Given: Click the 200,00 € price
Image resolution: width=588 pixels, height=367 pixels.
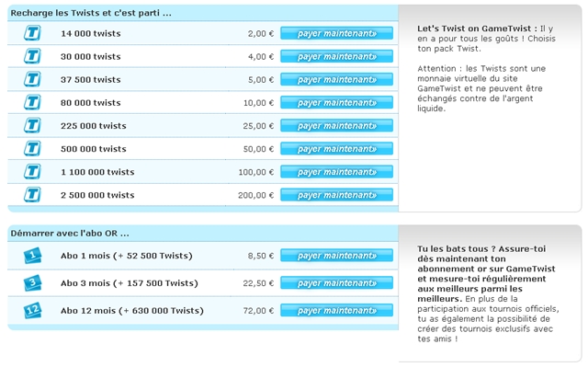Looking at the screenshot, I should tap(256, 195).
